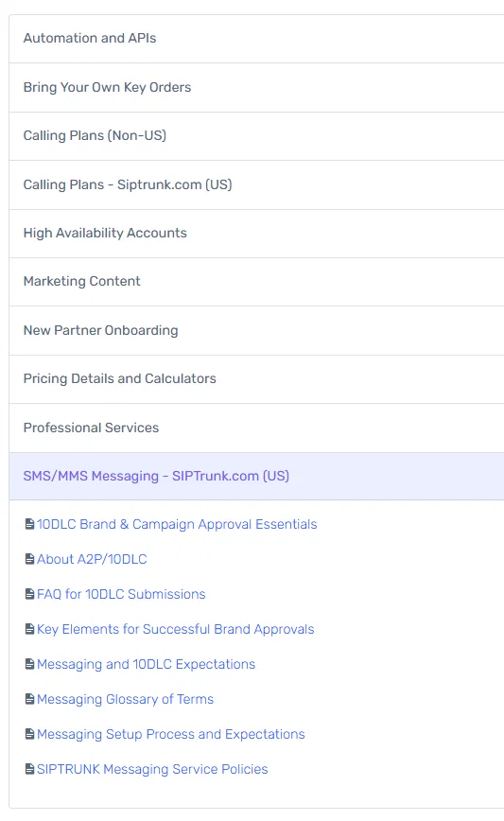Open the Professional Services category
504x821 pixels.
(256, 428)
